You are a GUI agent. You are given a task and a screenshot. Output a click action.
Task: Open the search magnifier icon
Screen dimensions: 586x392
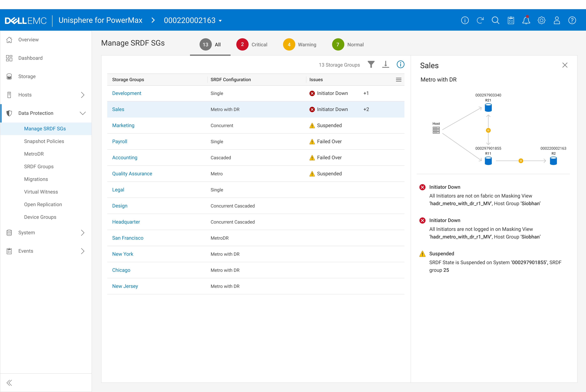click(x=495, y=20)
